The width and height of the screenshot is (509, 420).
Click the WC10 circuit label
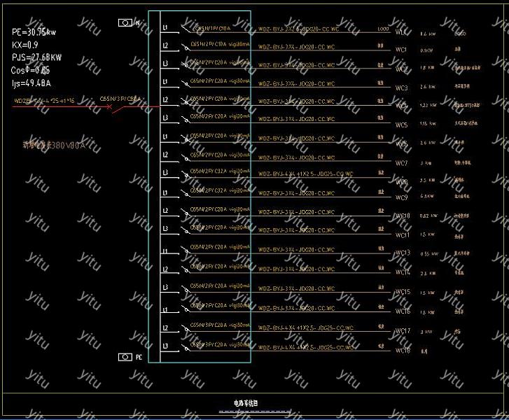[403, 216]
